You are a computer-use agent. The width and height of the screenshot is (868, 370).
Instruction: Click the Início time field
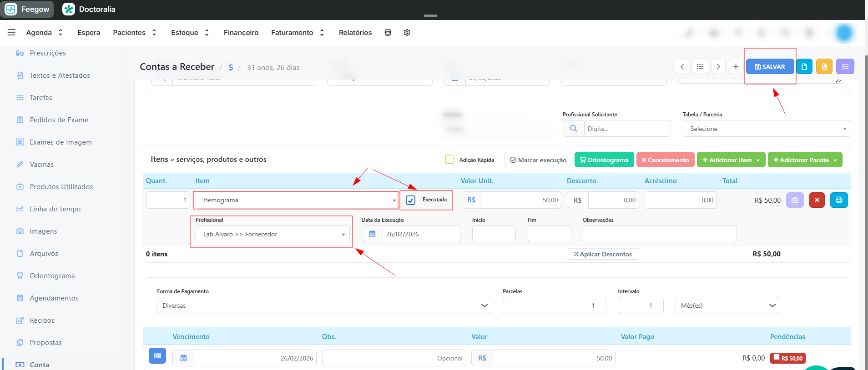[x=494, y=234]
